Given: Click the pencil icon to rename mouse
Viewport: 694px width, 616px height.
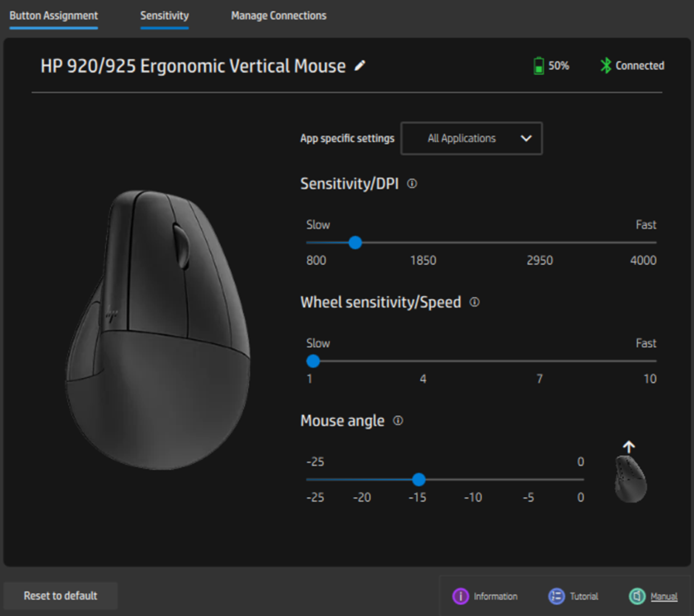Looking at the screenshot, I should (x=360, y=66).
